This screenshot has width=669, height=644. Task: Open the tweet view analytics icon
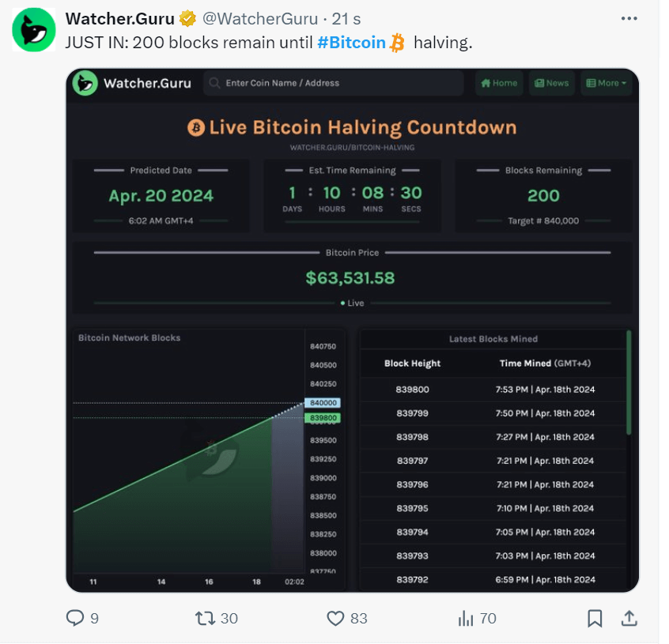[466, 618]
